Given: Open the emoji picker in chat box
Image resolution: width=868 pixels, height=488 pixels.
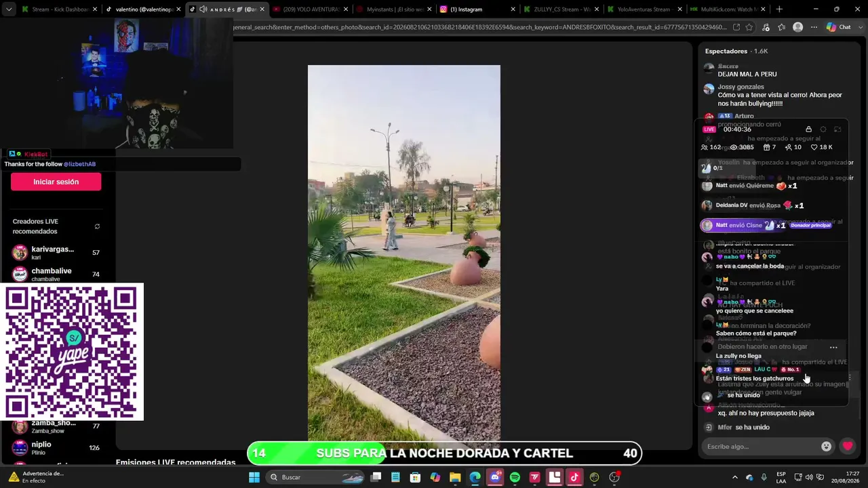Looking at the screenshot, I should tap(826, 446).
